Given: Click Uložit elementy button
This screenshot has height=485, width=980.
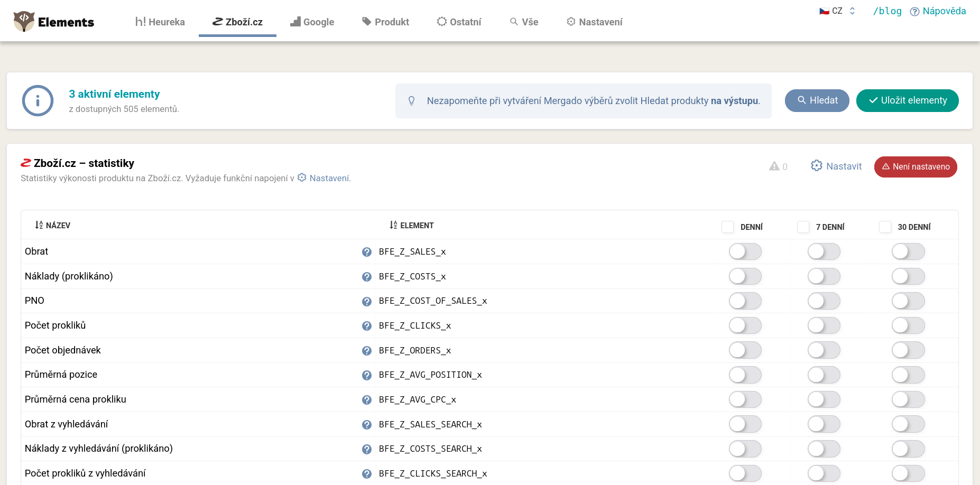Looking at the screenshot, I should tap(908, 100).
